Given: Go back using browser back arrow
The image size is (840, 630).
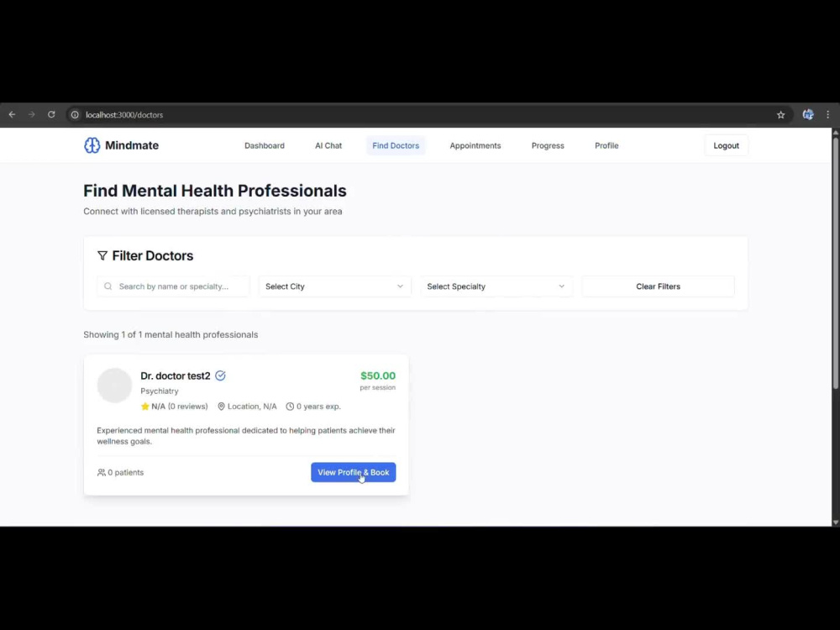Looking at the screenshot, I should tap(13, 114).
